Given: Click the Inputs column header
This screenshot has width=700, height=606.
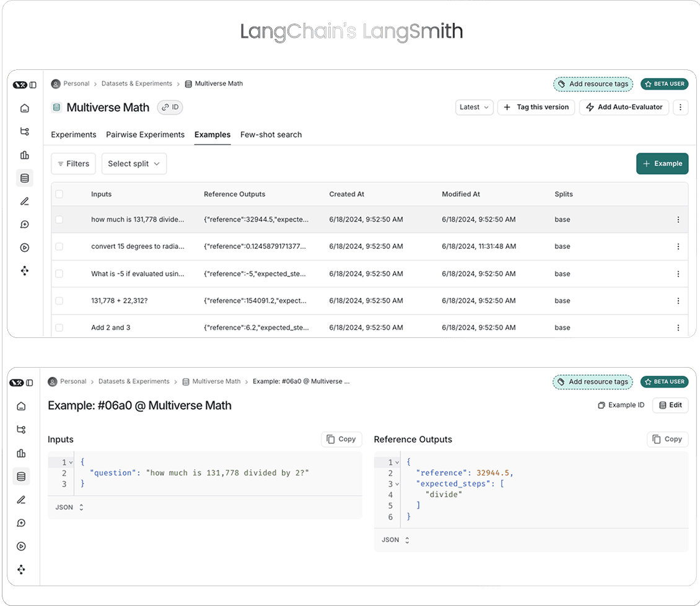Looking at the screenshot, I should 102,194.
